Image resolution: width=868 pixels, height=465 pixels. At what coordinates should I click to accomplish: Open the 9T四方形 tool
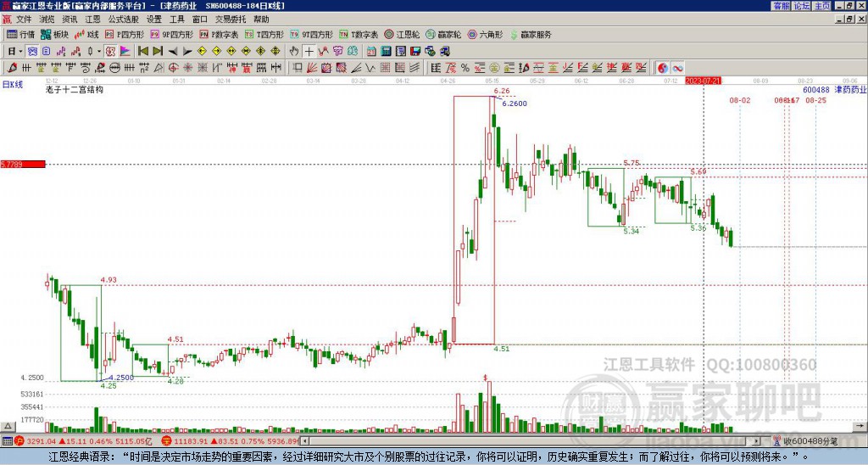click(311, 34)
